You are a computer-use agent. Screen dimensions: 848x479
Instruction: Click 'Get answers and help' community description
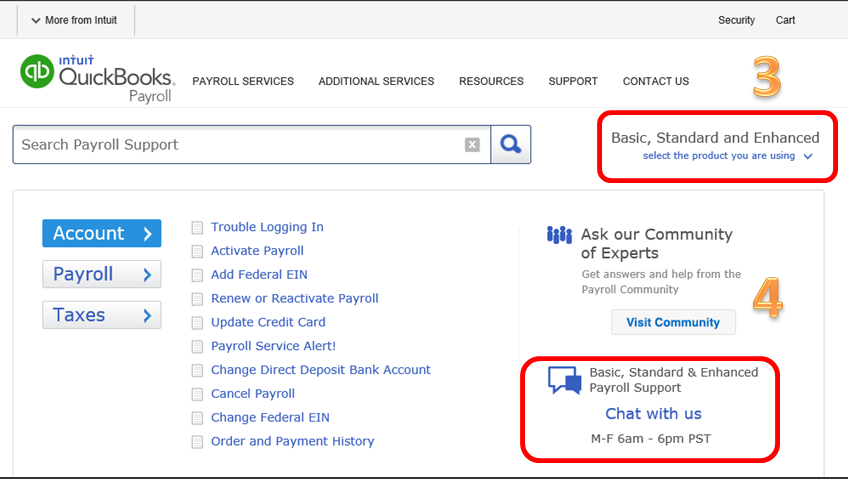click(x=661, y=282)
